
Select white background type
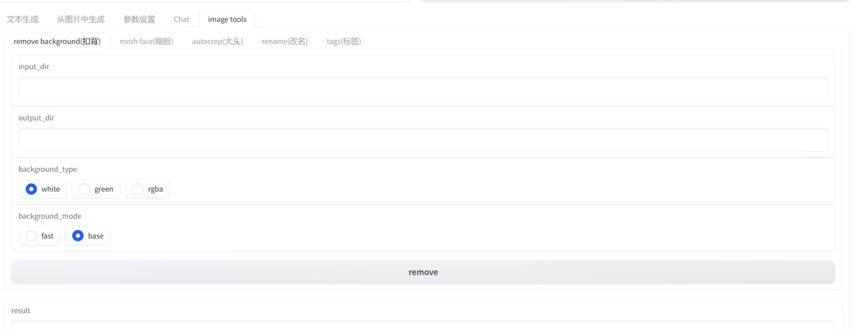point(43,189)
